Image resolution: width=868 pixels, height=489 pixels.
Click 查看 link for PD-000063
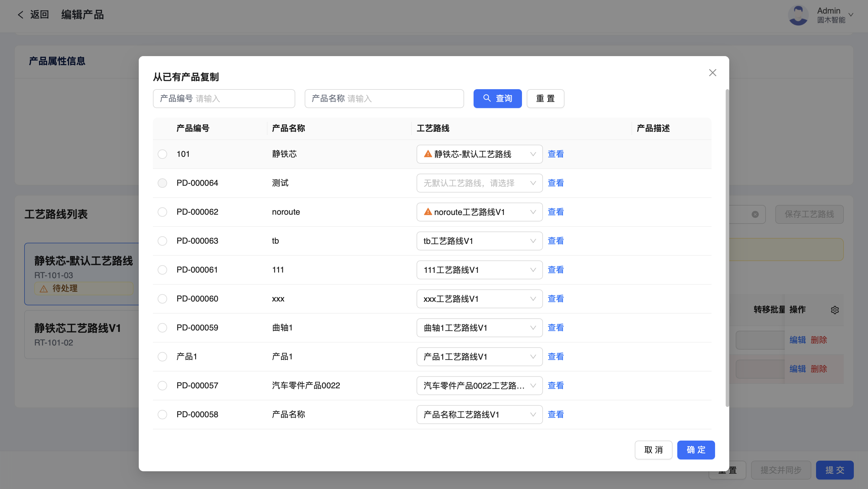[556, 241]
